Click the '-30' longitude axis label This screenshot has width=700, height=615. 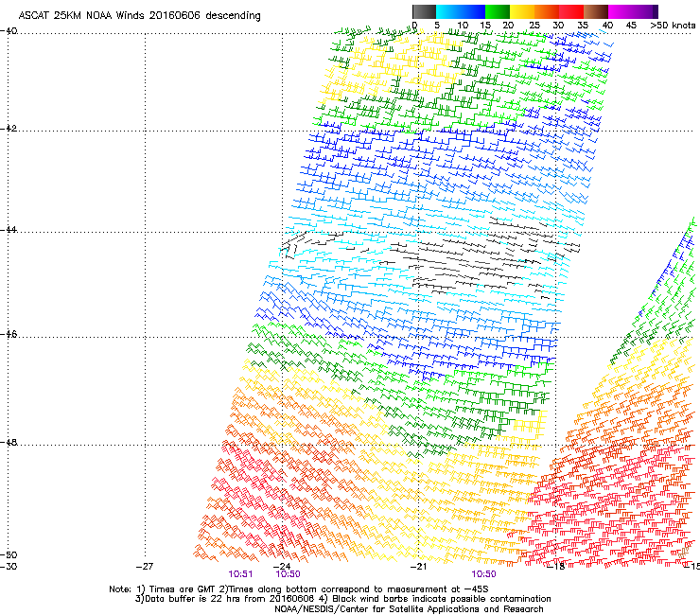tap(9, 567)
